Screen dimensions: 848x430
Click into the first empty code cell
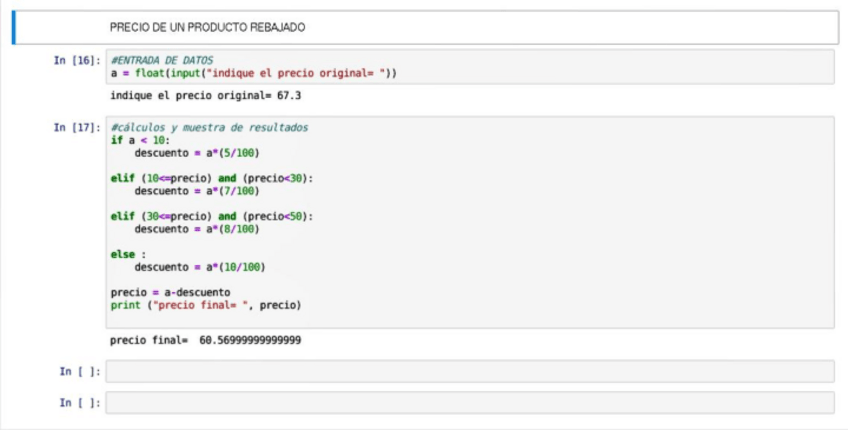[469, 371]
